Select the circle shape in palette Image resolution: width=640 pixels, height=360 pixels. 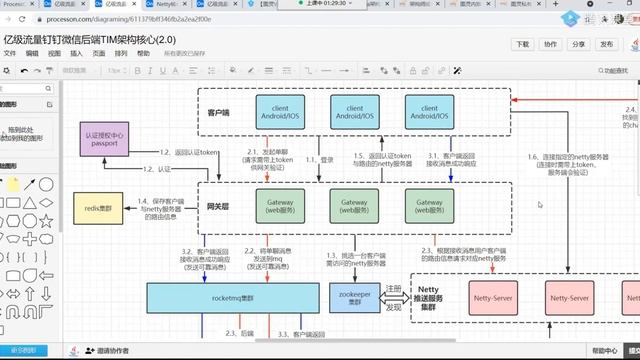46,184
